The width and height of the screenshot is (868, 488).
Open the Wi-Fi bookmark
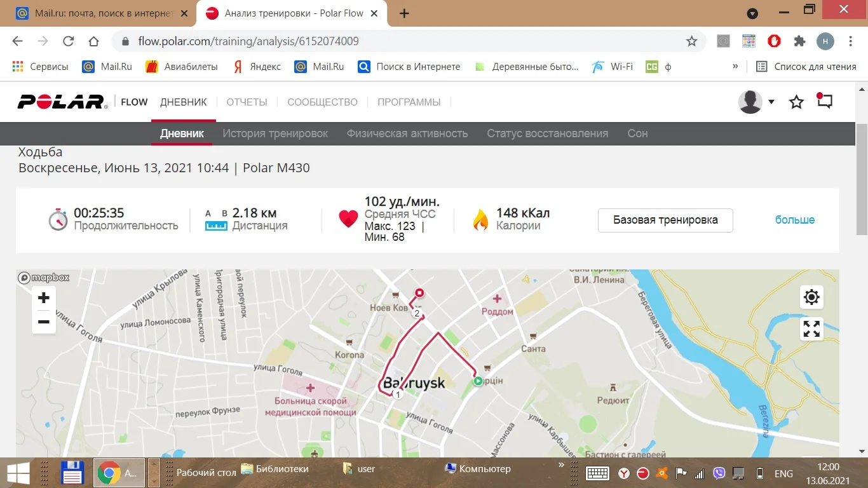point(612,66)
